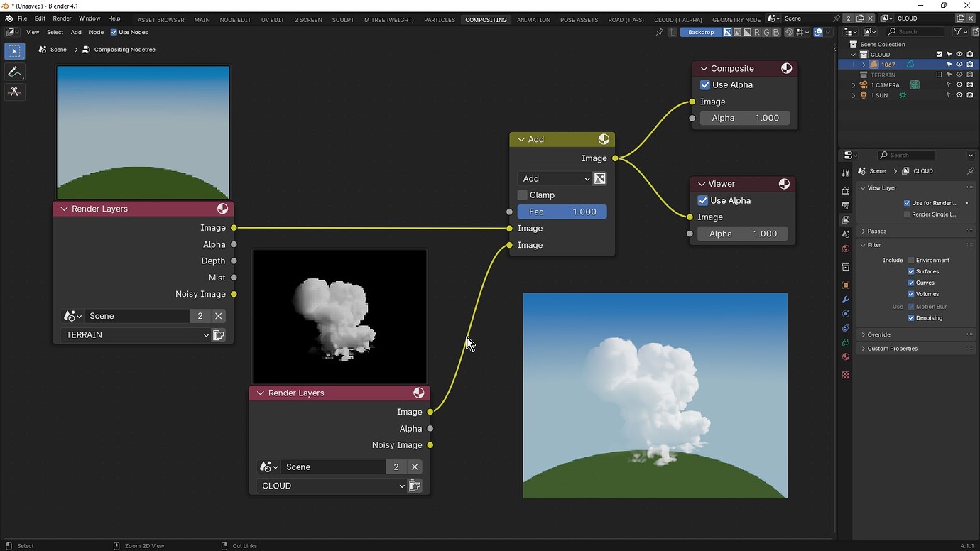The width and height of the screenshot is (980, 551).
Task: Enable Clamp on the Add node
Action: pyautogui.click(x=523, y=195)
